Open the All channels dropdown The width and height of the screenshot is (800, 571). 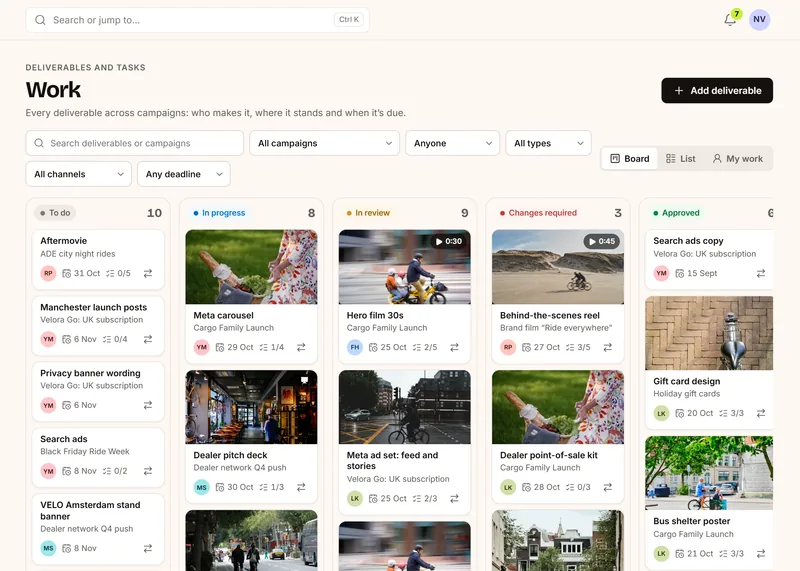[x=79, y=174]
